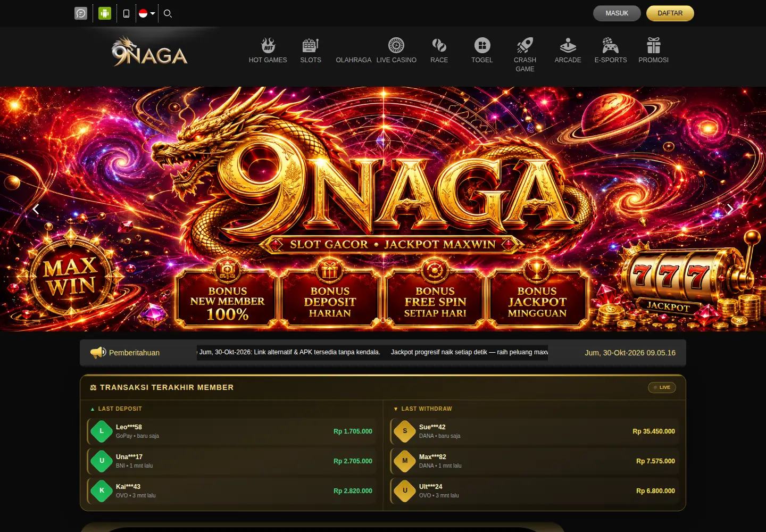Click the green K avatar for Kai***43

[102, 491]
